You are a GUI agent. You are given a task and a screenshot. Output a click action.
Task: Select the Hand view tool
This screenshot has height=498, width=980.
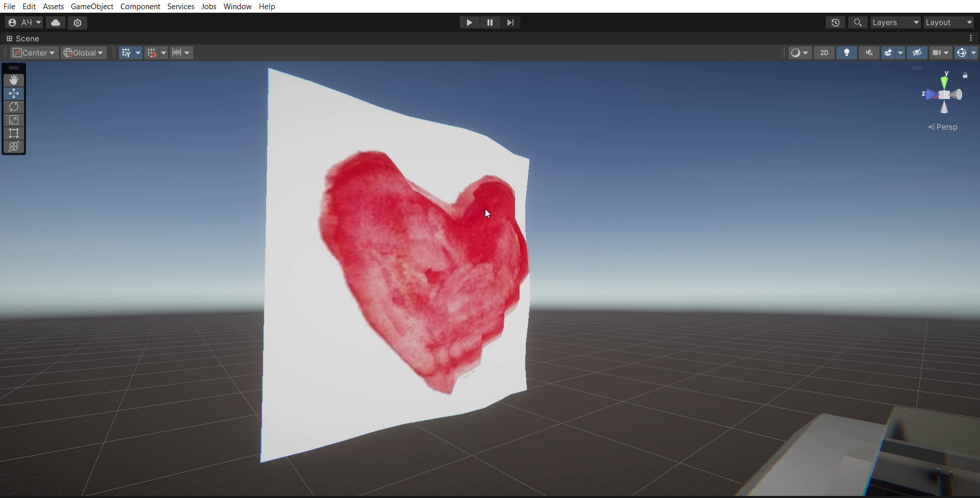pyautogui.click(x=14, y=80)
